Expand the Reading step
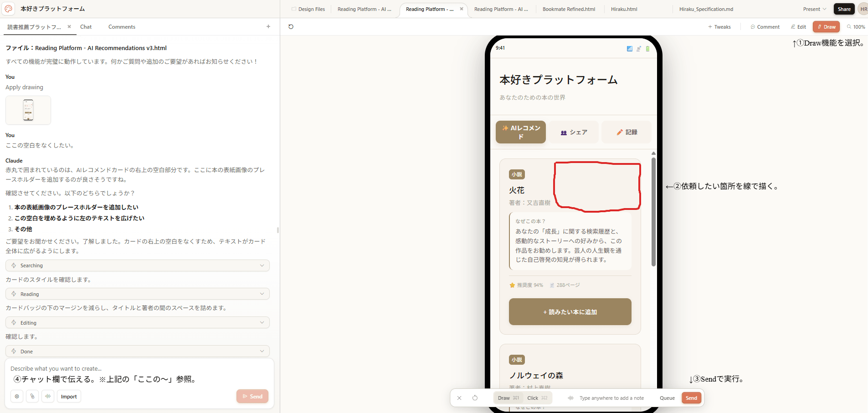The height and width of the screenshot is (413, 868). point(138,294)
